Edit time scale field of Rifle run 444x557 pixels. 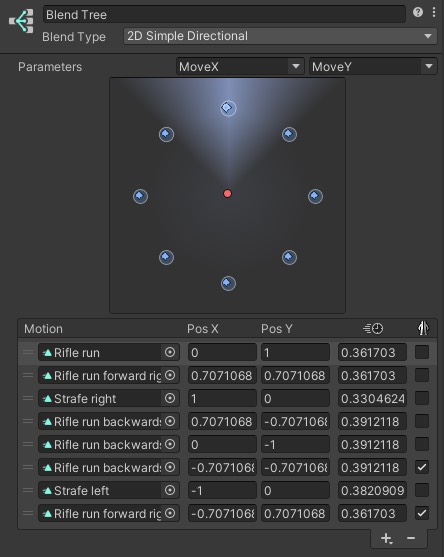(x=372, y=352)
